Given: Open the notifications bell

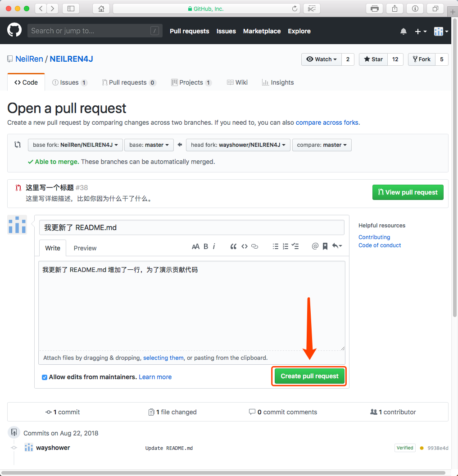Looking at the screenshot, I should (x=404, y=31).
